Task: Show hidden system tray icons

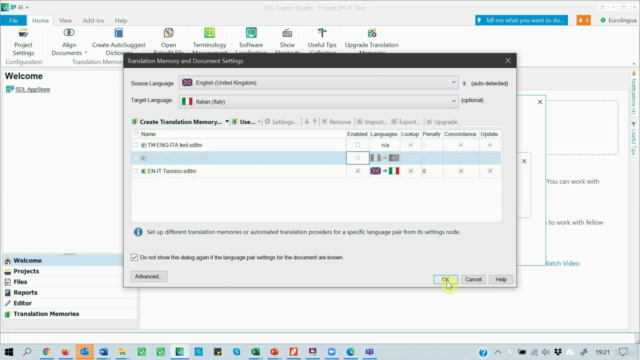Action: [498, 352]
